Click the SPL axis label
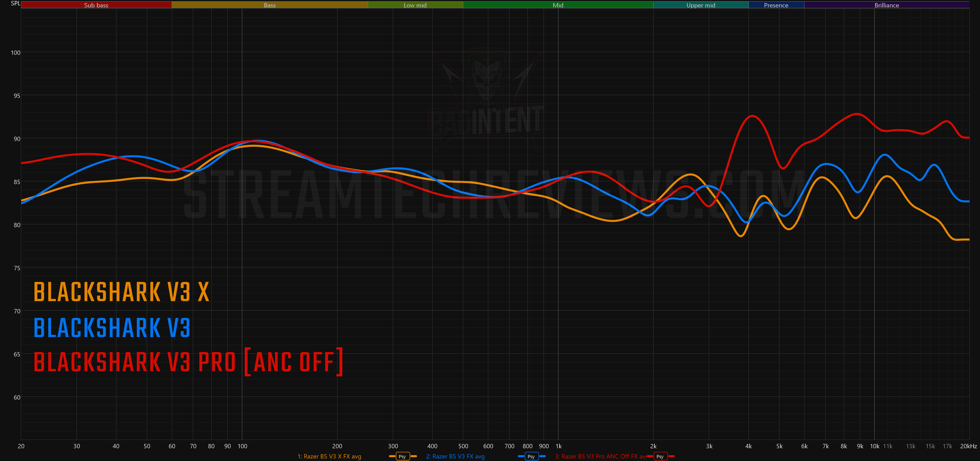This screenshot has width=980, height=461. 15,4
